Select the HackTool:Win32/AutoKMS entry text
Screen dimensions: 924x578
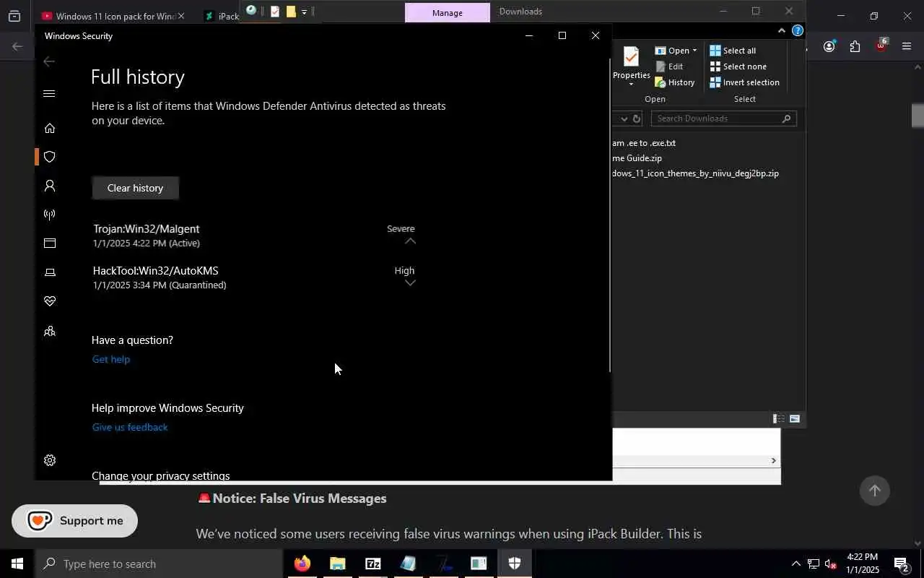155,271
